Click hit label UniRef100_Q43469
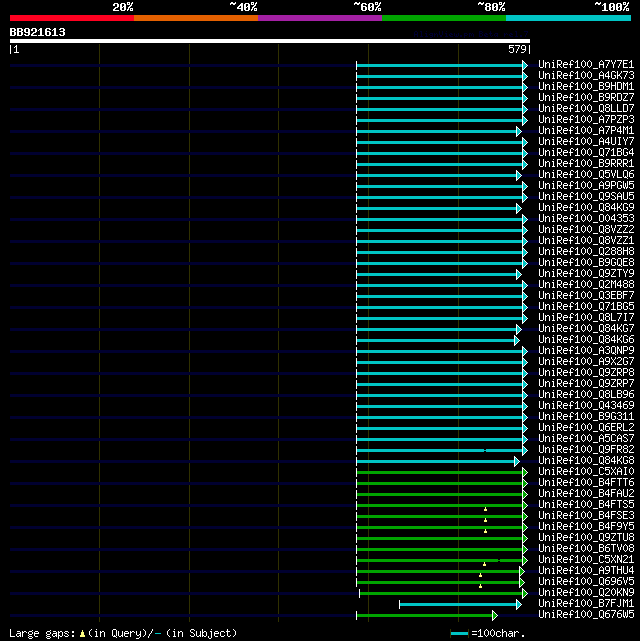 coord(586,406)
